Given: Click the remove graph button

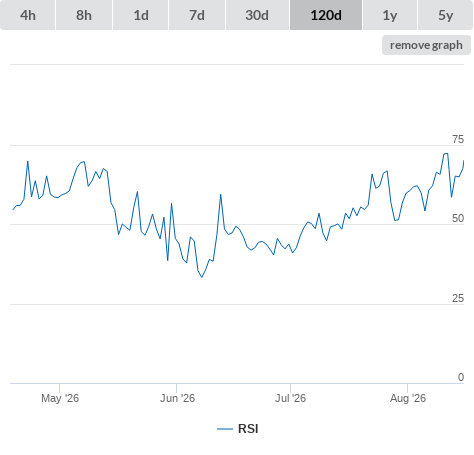Looking at the screenshot, I should click(426, 45).
